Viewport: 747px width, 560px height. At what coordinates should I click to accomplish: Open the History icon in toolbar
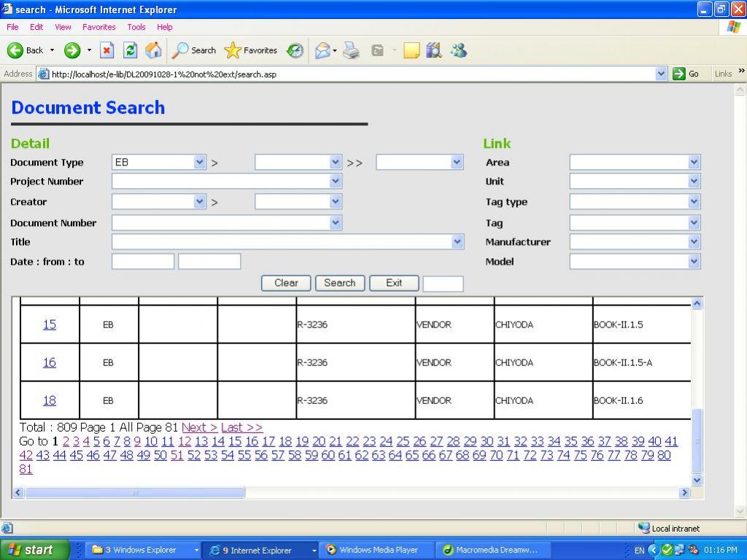pyautogui.click(x=295, y=50)
